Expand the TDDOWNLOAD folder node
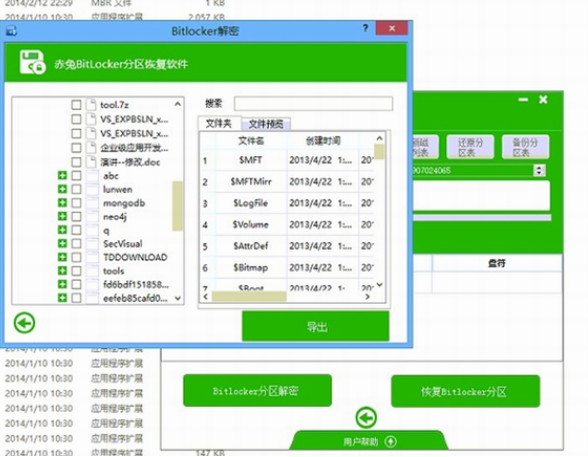 click(x=62, y=257)
